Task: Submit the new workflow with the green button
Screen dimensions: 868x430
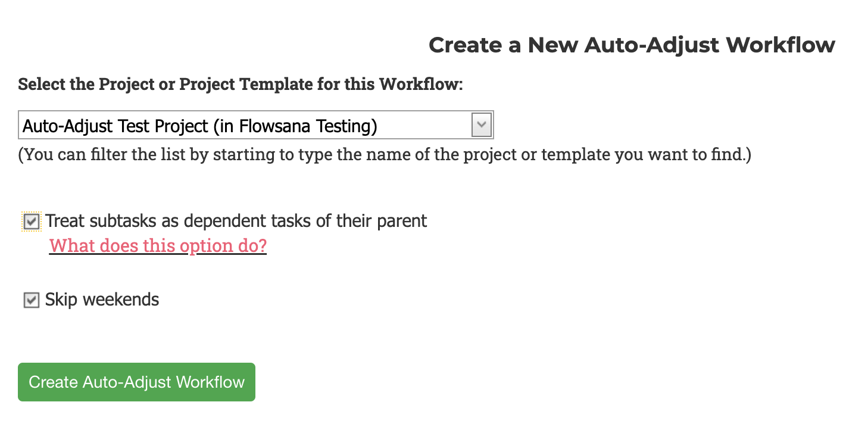Action: pos(136,382)
